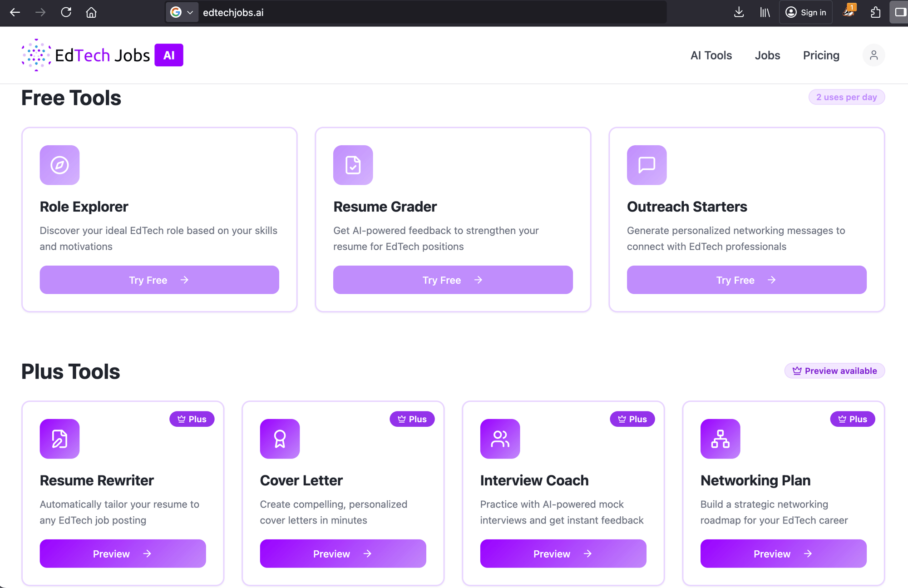Image resolution: width=908 pixels, height=588 pixels.
Task: Click Preview on Cover Letter card
Action: pos(343,553)
